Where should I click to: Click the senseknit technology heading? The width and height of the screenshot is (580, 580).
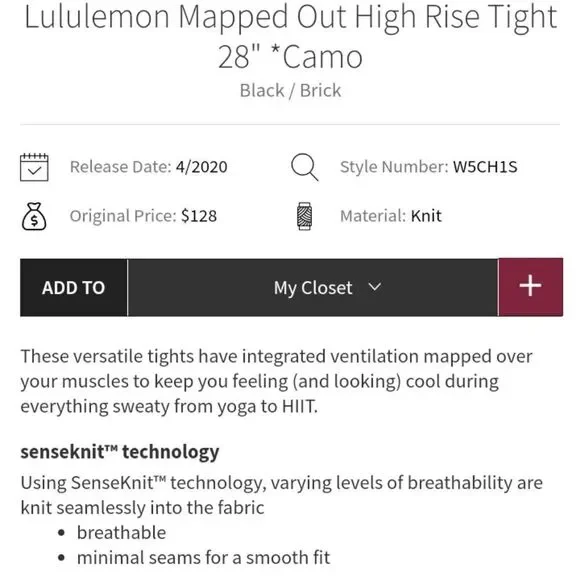pyautogui.click(x=120, y=452)
